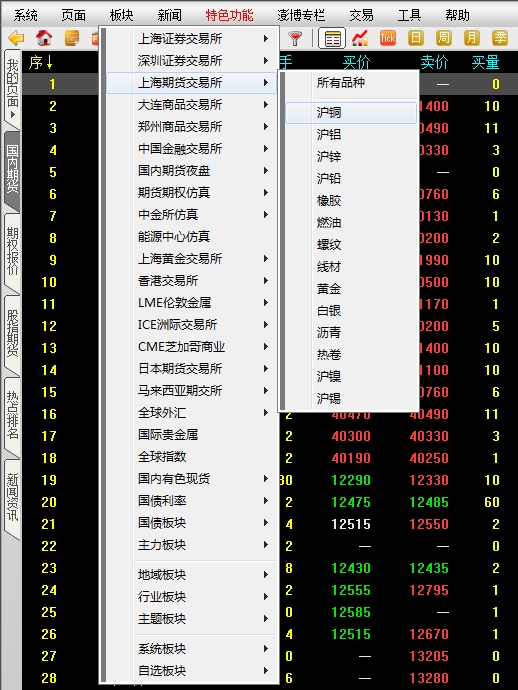The height and width of the screenshot is (690, 518).
Task: Switch to quote list table view icon
Action: click(x=332, y=39)
